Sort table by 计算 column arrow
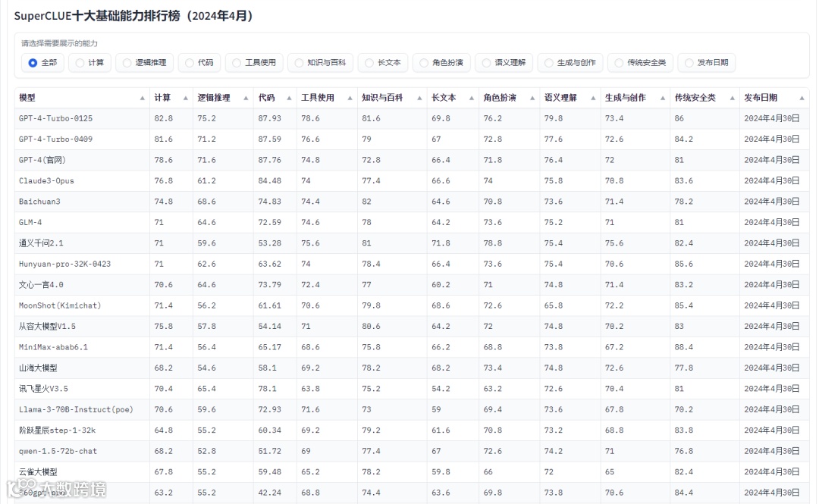This screenshot has width=819, height=504. click(186, 99)
